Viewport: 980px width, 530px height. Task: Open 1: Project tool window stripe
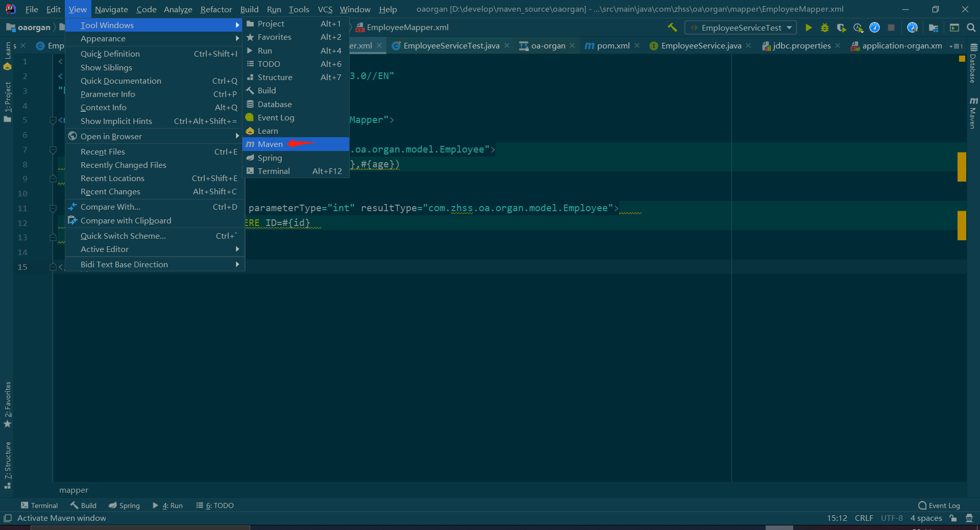click(x=8, y=102)
